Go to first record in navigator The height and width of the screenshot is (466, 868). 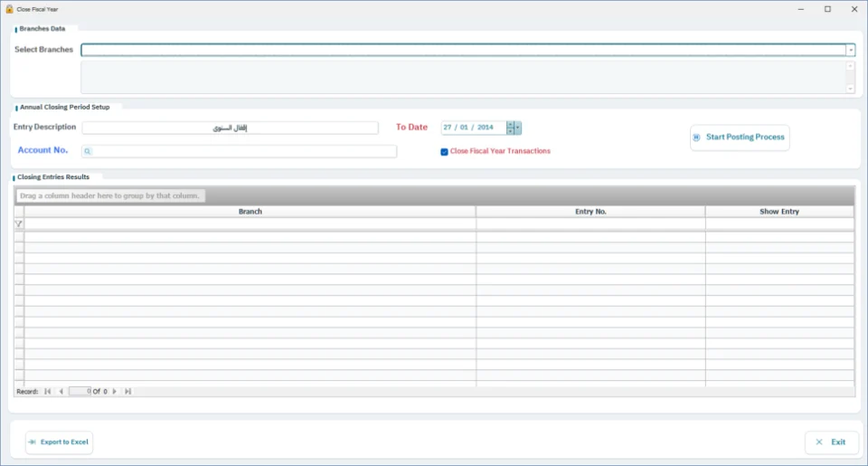(48, 391)
